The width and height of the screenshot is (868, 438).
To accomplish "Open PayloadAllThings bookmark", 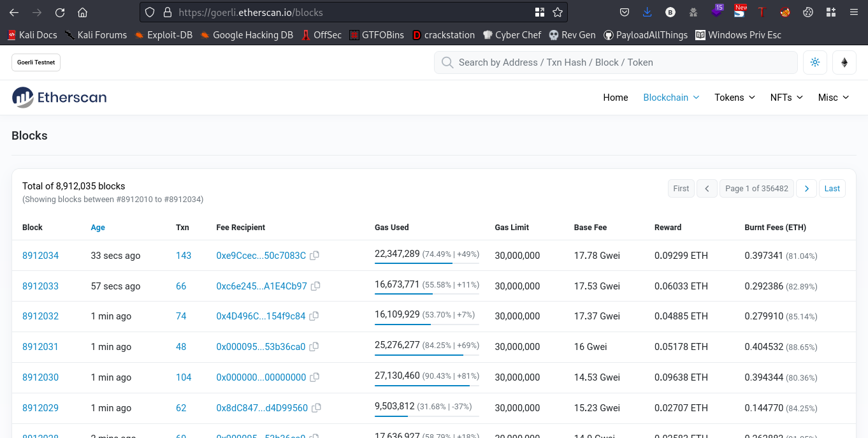I will [x=646, y=35].
